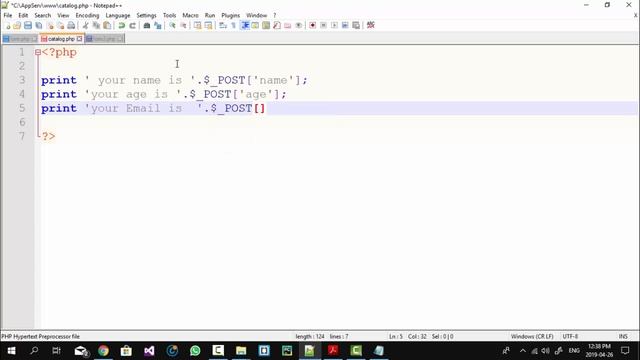Toggle INS insert mode in status bar

tap(623, 337)
